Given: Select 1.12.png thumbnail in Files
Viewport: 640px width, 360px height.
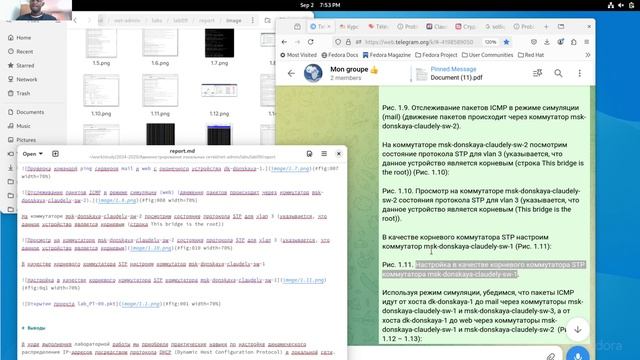Looking at the screenshot, I should click(219, 90).
